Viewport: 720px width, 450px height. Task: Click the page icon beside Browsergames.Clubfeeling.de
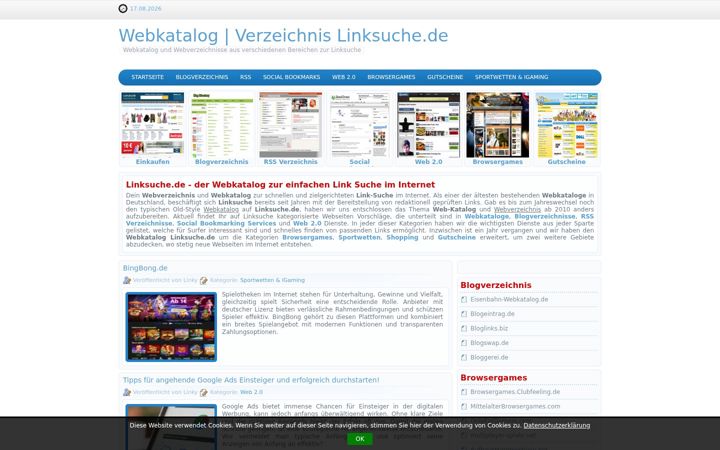(464, 392)
